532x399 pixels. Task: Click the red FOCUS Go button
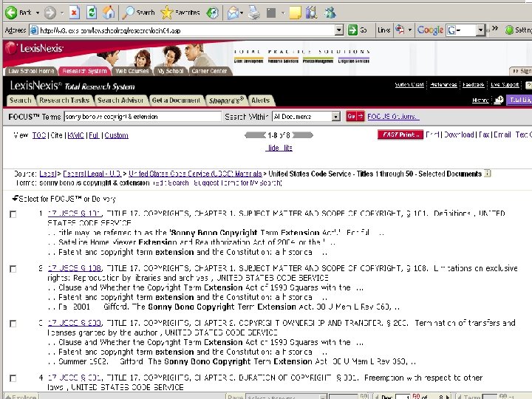[x=355, y=117]
